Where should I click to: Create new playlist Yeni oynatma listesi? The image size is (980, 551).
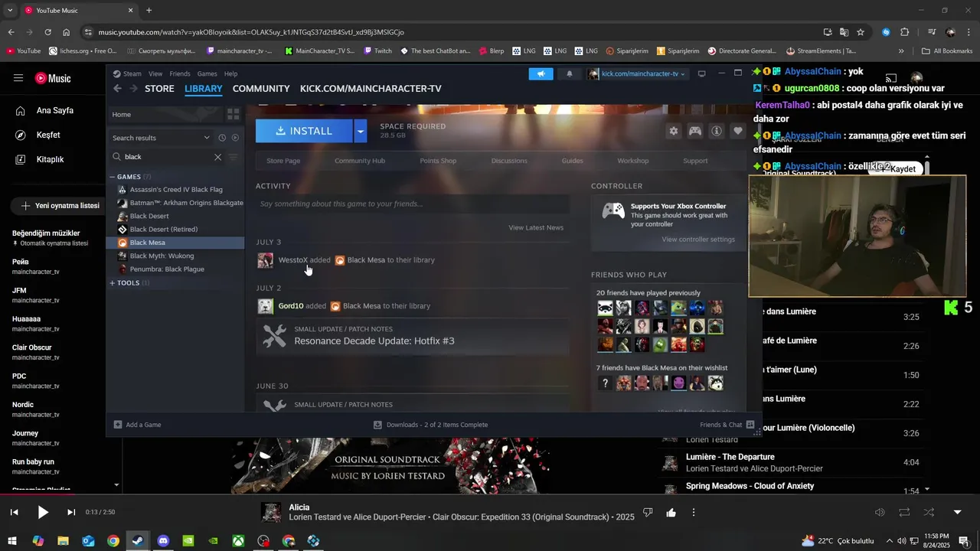click(60, 206)
